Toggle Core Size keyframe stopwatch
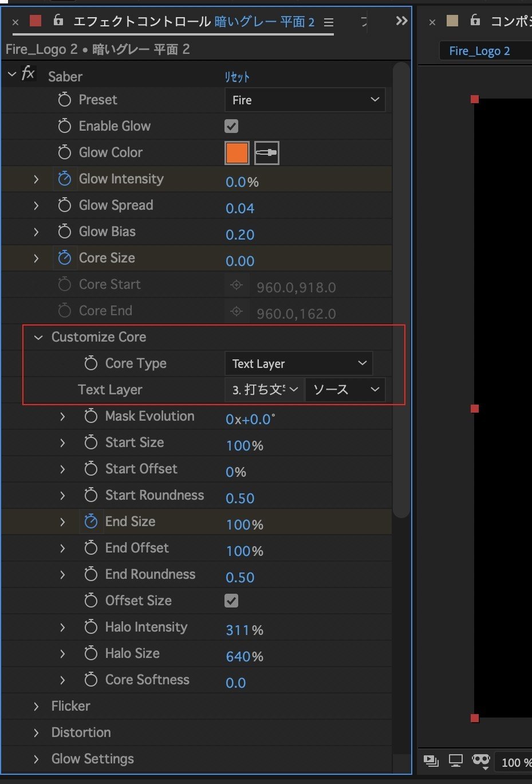 [65, 258]
